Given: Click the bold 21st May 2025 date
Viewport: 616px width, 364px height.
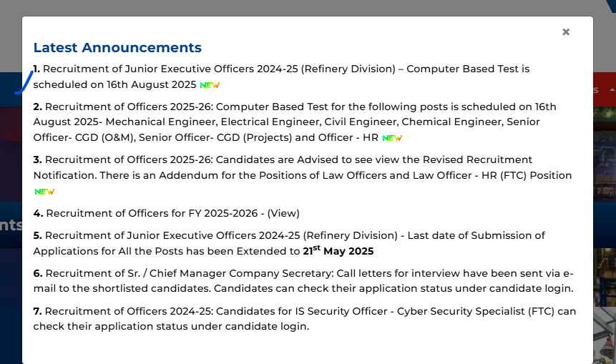Looking at the screenshot, I should tap(338, 251).
